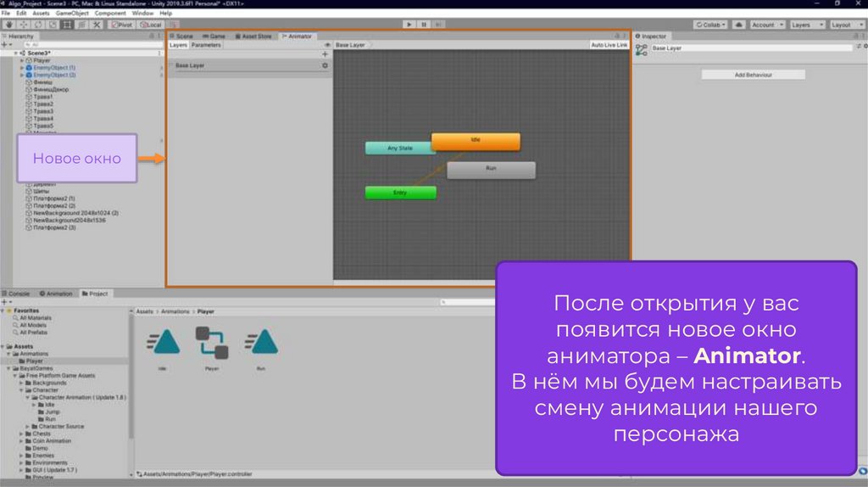Select the Move tool in the toolbar

pyautogui.click(x=23, y=25)
